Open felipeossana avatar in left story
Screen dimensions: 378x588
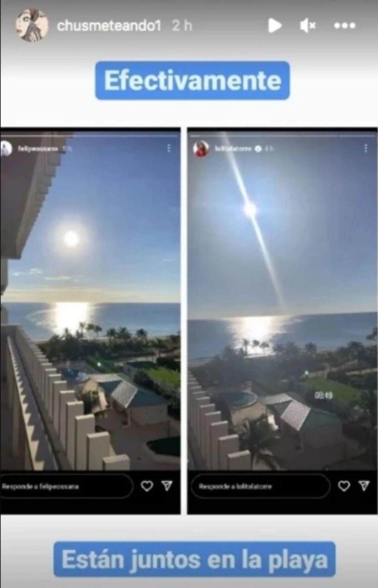[6, 148]
